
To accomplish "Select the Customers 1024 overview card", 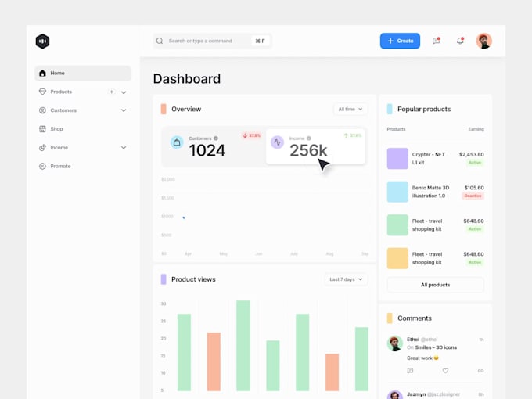I will (214, 146).
